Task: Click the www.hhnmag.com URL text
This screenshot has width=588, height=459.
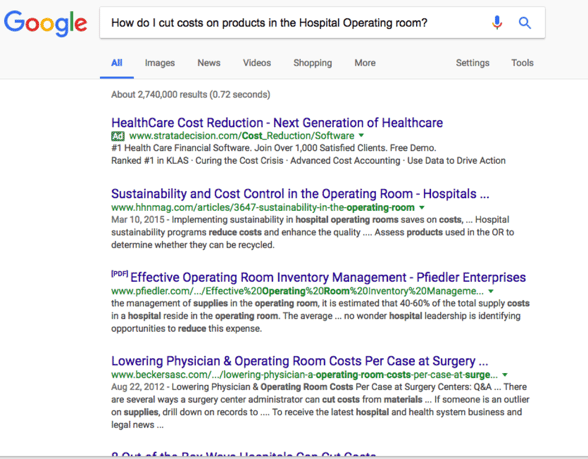Action: click(263, 207)
